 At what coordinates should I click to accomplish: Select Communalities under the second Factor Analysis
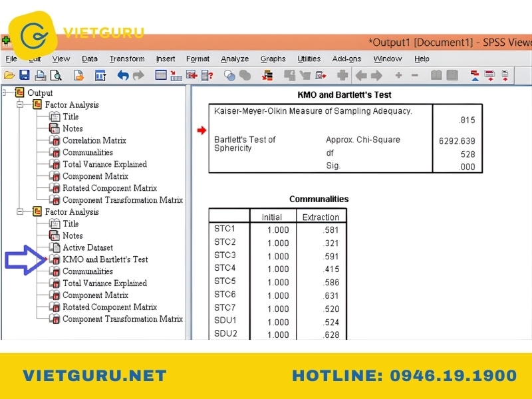tap(88, 271)
